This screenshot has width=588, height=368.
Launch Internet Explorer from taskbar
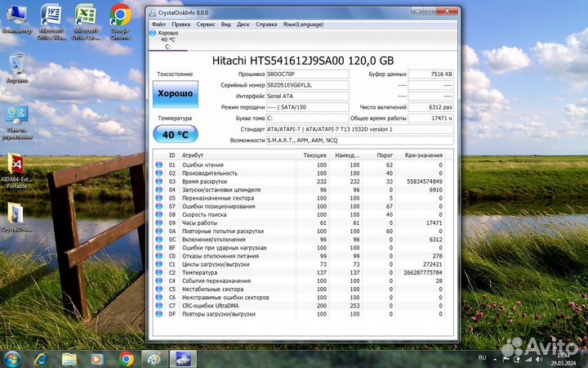[41, 359]
